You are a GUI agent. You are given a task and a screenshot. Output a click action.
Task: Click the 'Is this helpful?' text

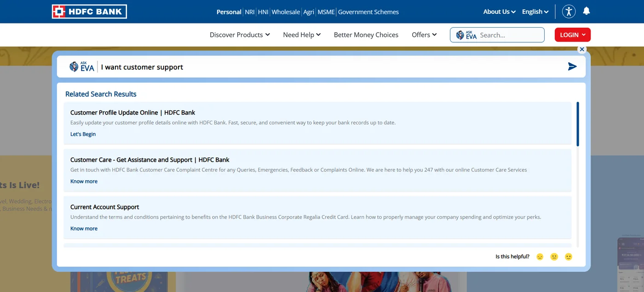(x=512, y=257)
